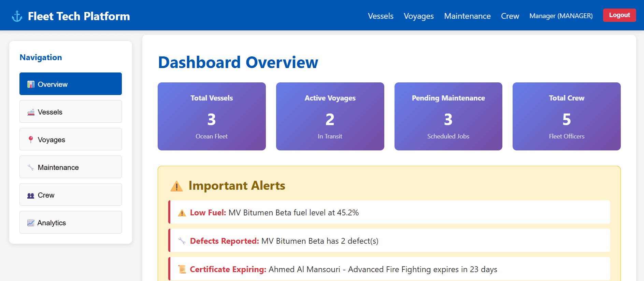Go to Crew in the sidebar
This screenshot has height=281, width=644.
71,195
